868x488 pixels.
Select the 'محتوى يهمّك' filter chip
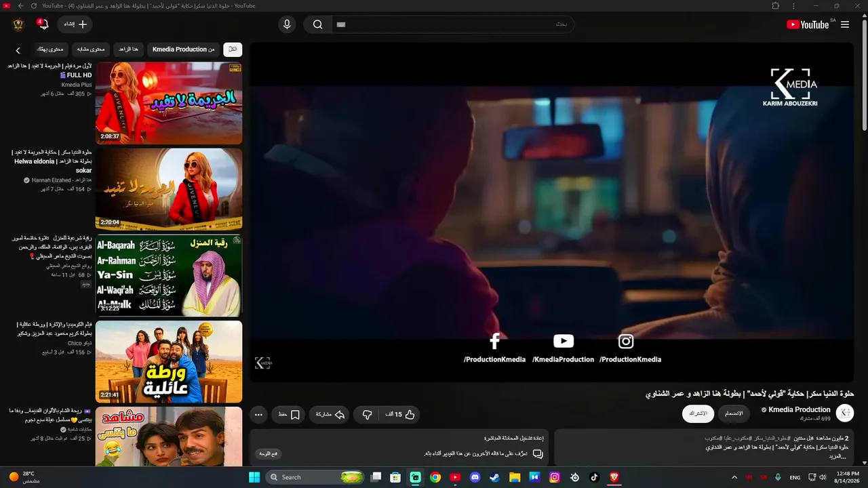click(50, 49)
